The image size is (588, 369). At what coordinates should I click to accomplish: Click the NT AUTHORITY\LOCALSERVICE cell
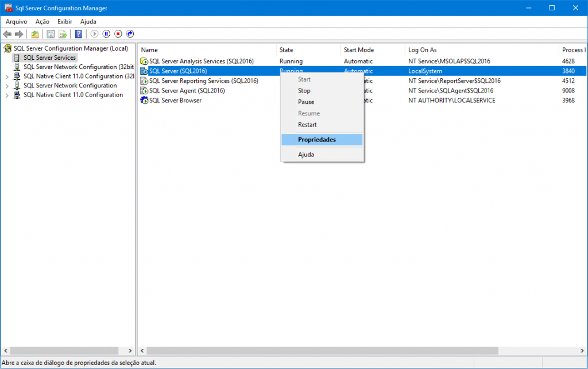pos(452,100)
